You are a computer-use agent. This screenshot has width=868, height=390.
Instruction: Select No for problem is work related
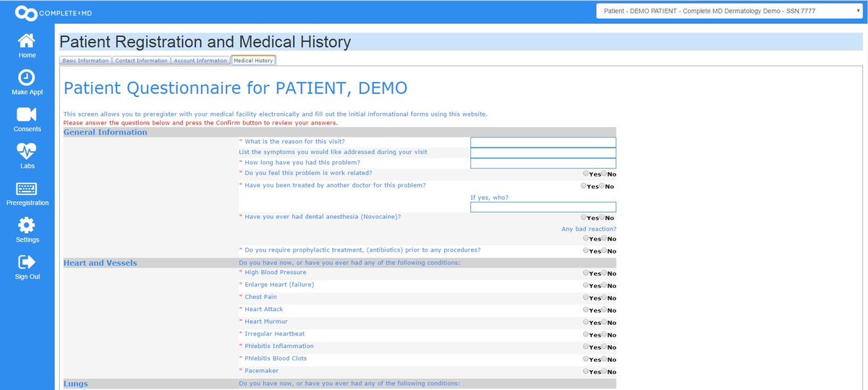[x=604, y=174]
